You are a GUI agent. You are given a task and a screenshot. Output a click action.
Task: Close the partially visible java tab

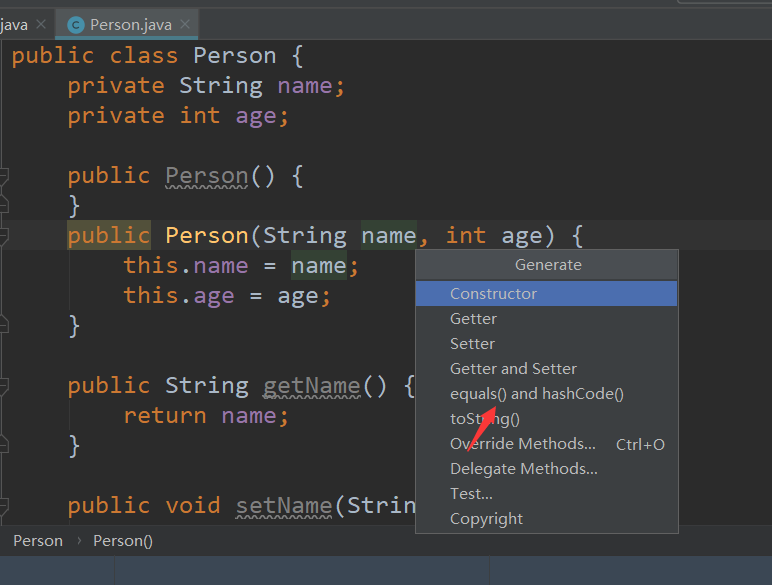pyautogui.click(x=40, y=24)
